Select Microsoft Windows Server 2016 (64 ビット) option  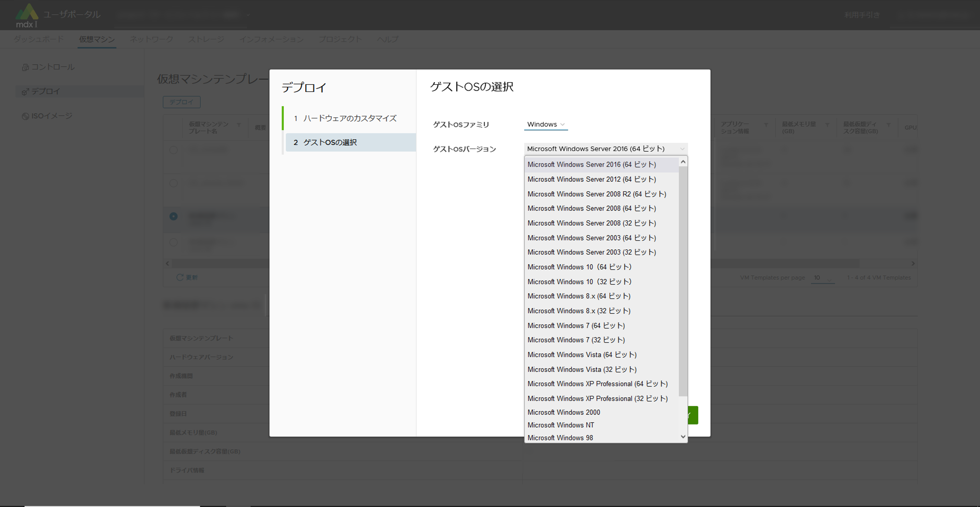pos(601,164)
